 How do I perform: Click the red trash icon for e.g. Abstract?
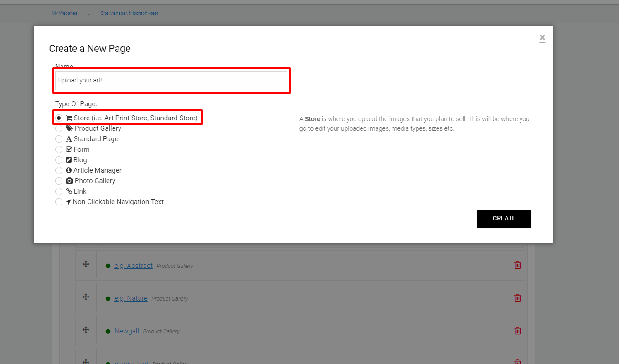coord(517,265)
